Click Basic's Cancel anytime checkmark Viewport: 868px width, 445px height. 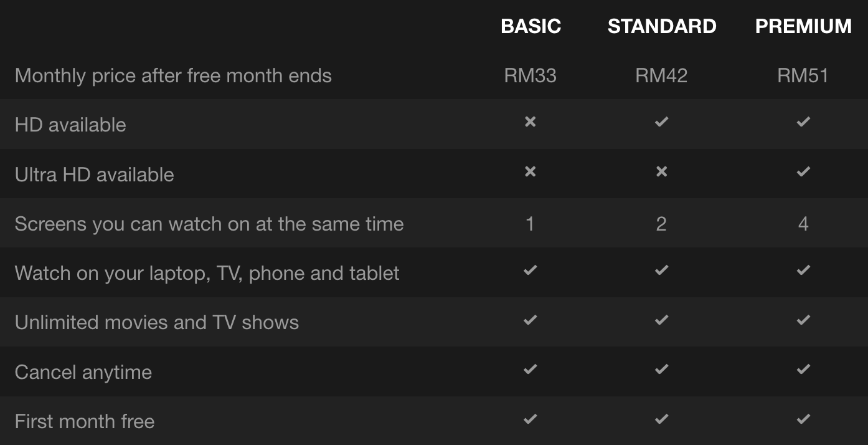tap(530, 369)
